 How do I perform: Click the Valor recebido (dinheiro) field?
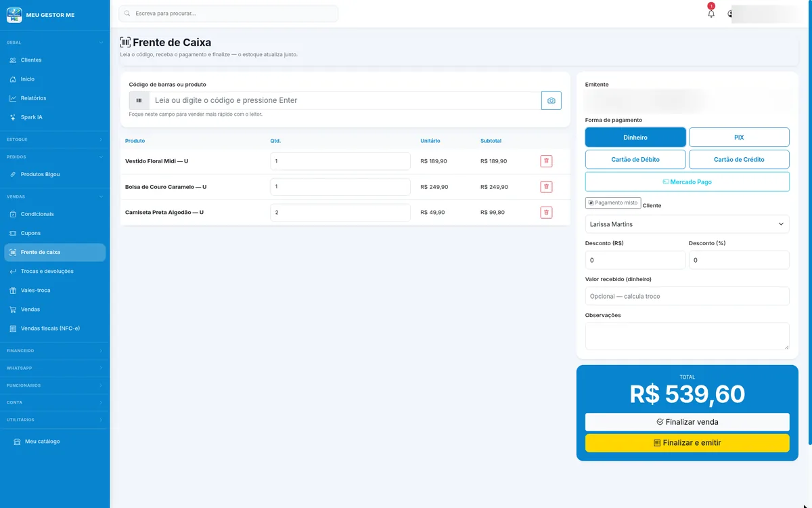[687, 296]
